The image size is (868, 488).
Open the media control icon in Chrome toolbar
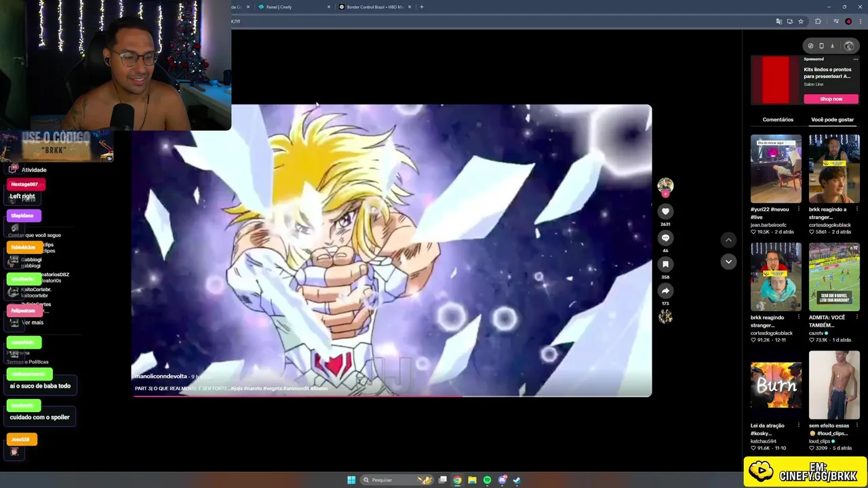pos(836,21)
